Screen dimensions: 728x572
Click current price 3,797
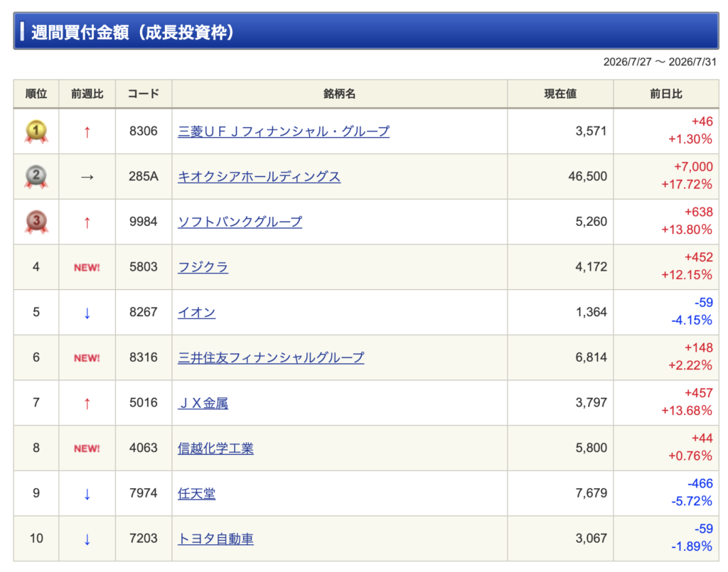click(x=591, y=403)
